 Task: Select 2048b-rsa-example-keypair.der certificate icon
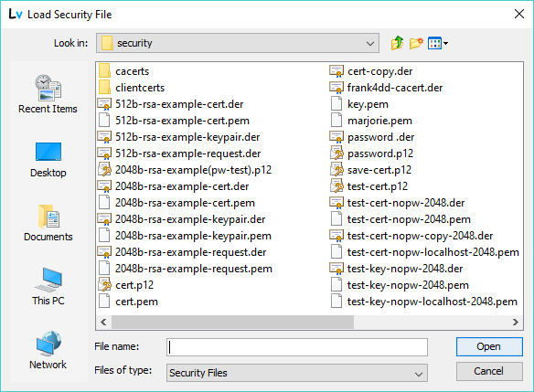coord(104,219)
